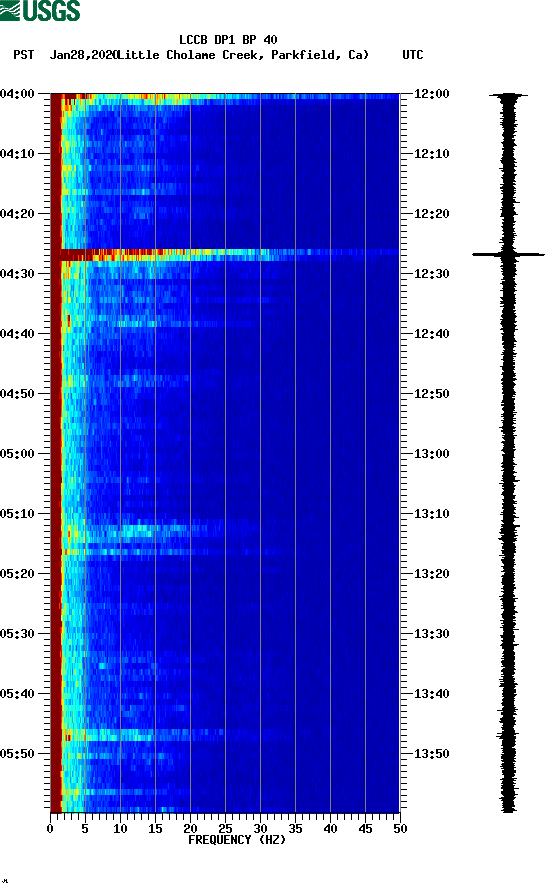The height and width of the screenshot is (892, 552).
Task: Click the '13:50' UTC time label
Action: click(432, 754)
